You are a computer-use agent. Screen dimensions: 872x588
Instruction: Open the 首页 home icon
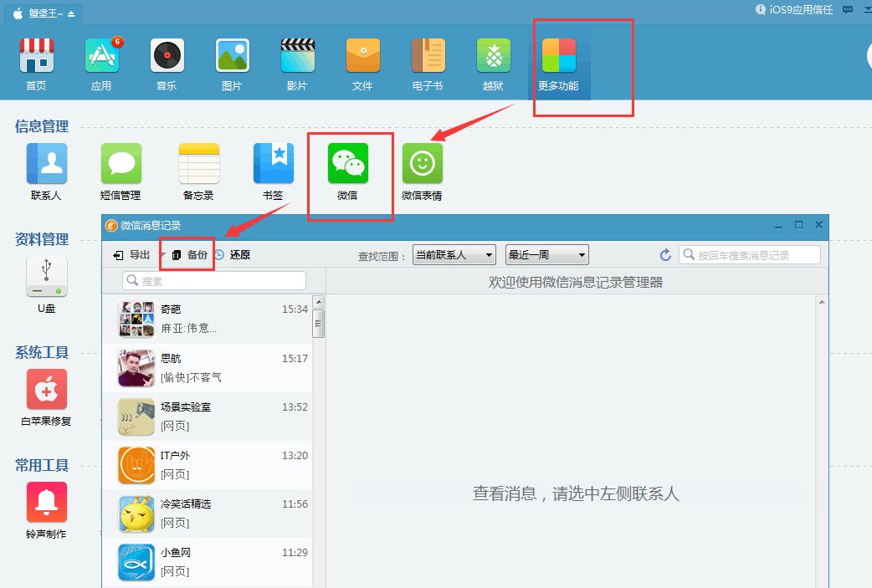[36, 64]
